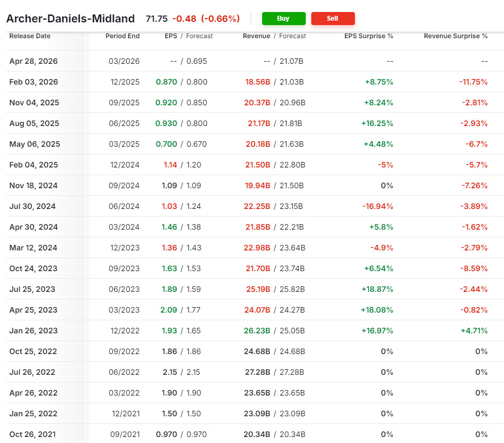The width and height of the screenshot is (504, 443).
Task: Click the 2.09 EPS value for 03/2023
Action: click(x=169, y=310)
